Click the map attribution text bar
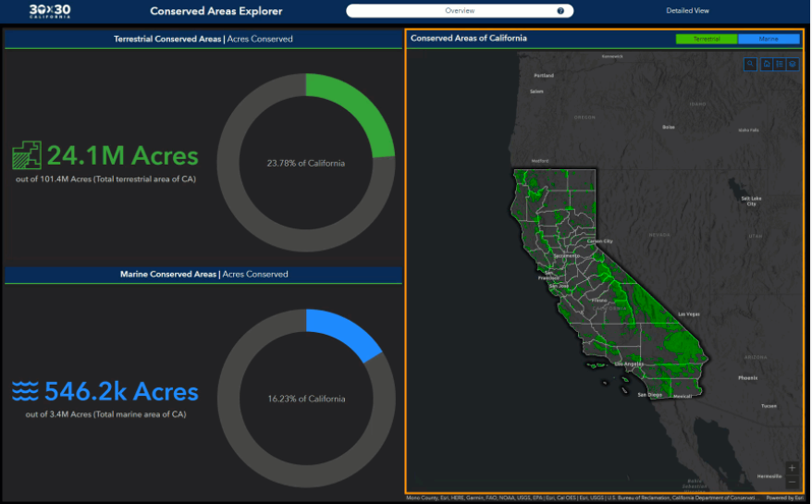Viewport: 812px width, 504px height. click(x=583, y=498)
